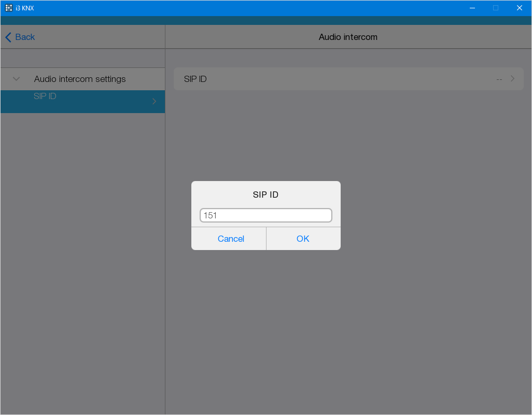Click the '--' value in SIP ID row

[x=499, y=79]
